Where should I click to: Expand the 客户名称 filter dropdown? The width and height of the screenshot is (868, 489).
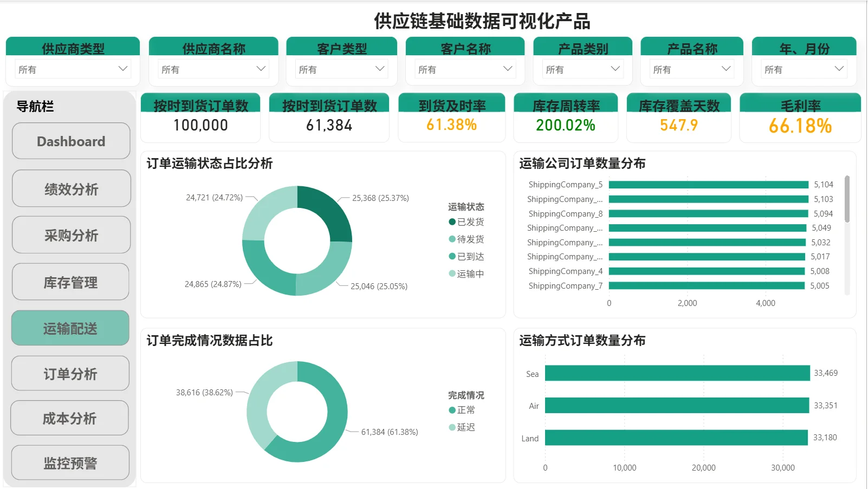click(465, 69)
